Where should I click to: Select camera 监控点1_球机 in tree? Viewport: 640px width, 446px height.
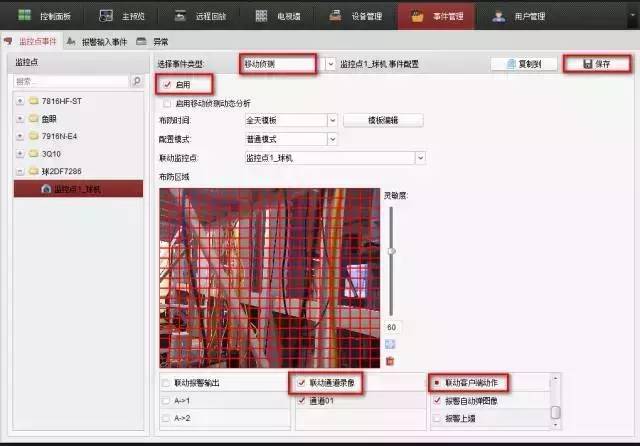click(x=76, y=188)
